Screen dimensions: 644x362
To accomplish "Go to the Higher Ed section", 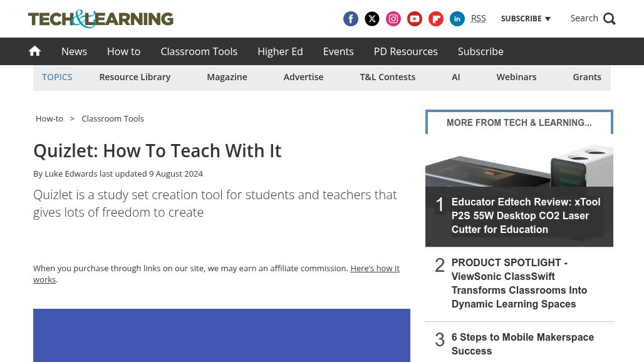I will (280, 51).
